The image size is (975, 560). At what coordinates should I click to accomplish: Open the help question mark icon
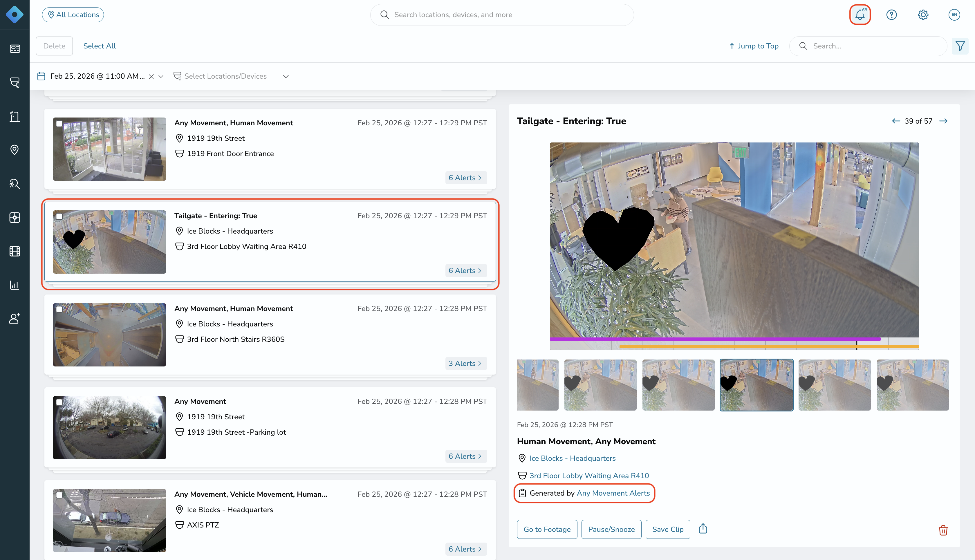point(891,15)
